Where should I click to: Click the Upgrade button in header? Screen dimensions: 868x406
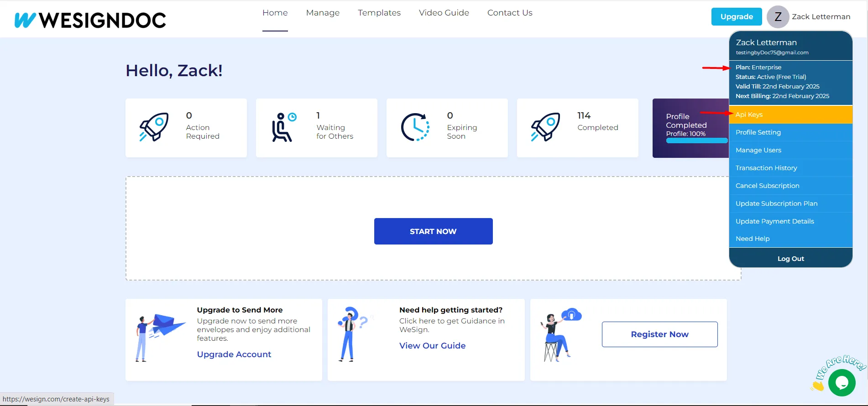[736, 17]
